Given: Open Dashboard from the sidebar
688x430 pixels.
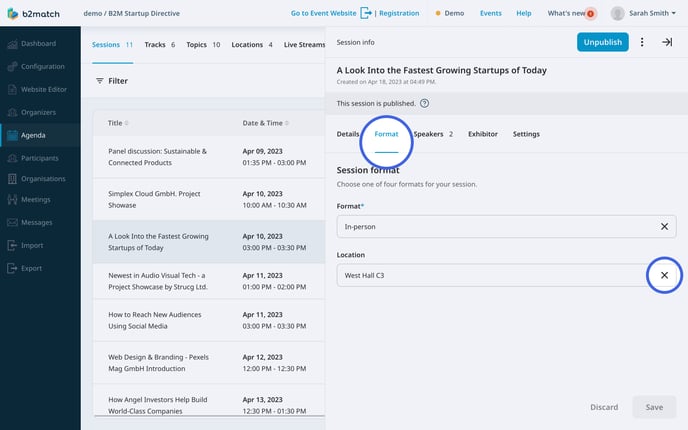Looking at the screenshot, I should 38,43.
